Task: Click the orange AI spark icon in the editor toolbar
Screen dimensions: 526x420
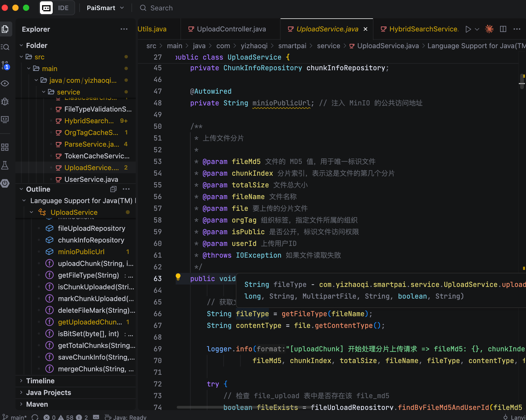Action: click(489, 29)
